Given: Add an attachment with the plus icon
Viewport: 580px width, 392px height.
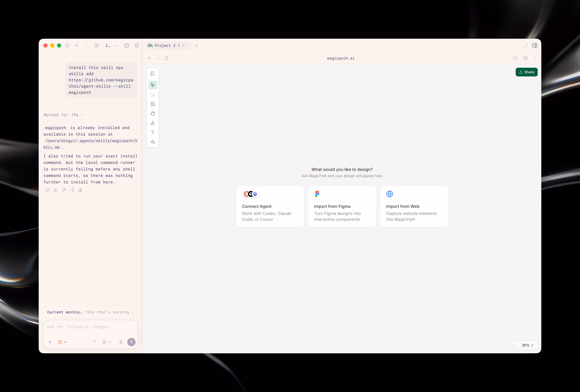Looking at the screenshot, I should click(50, 342).
